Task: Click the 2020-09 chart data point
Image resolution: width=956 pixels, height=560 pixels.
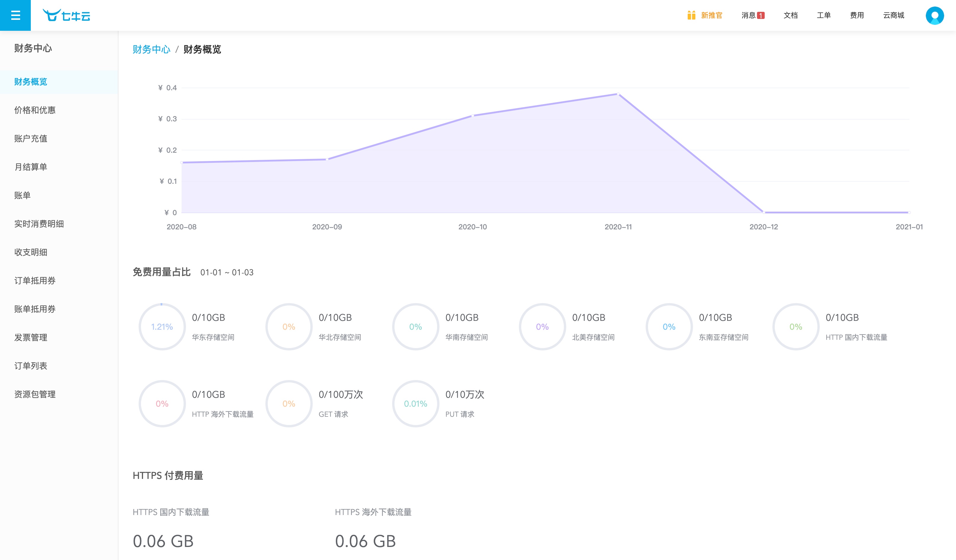Action: click(327, 159)
